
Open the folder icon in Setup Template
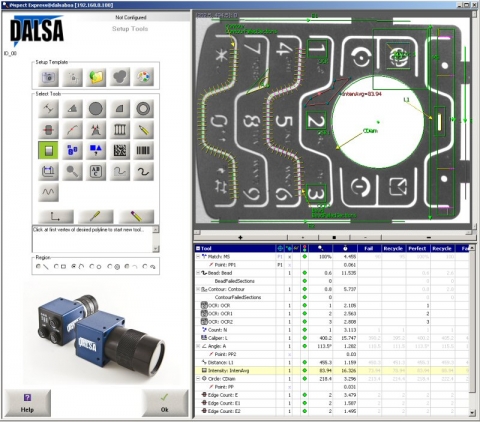tap(96, 77)
